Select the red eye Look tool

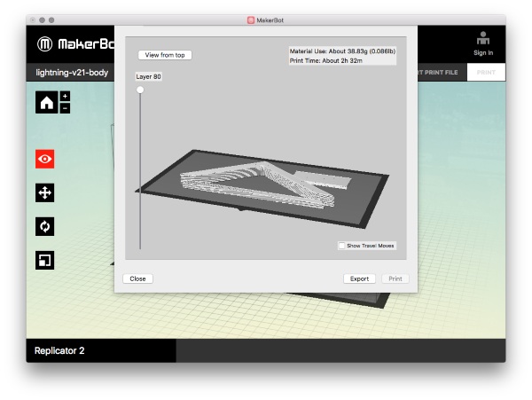(x=45, y=159)
